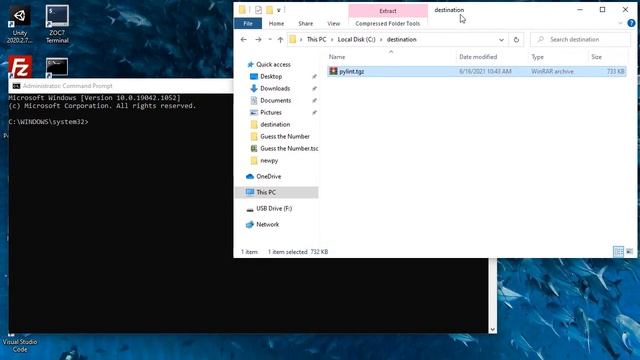
Task: Open the View ribbon tab
Action: pos(333,23)
